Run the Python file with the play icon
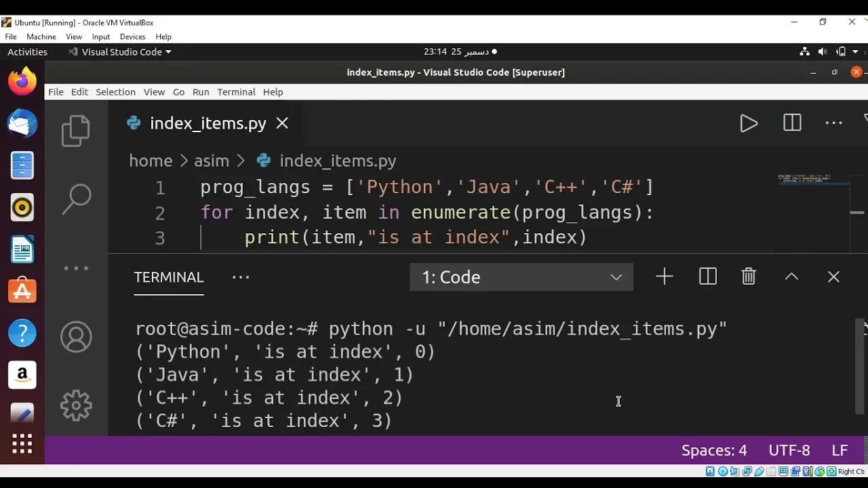This screenshot has height=488, width=868. 749,123
